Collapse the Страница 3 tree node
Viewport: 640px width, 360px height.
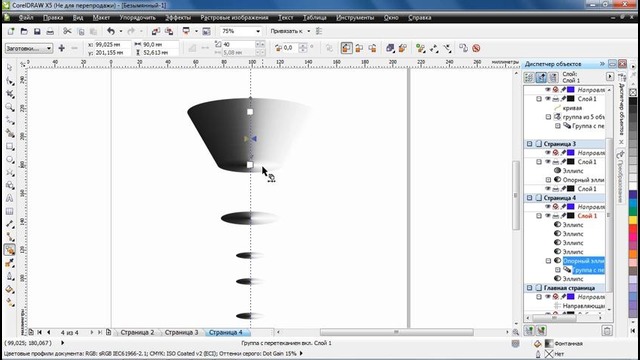[x=530, y=144]
